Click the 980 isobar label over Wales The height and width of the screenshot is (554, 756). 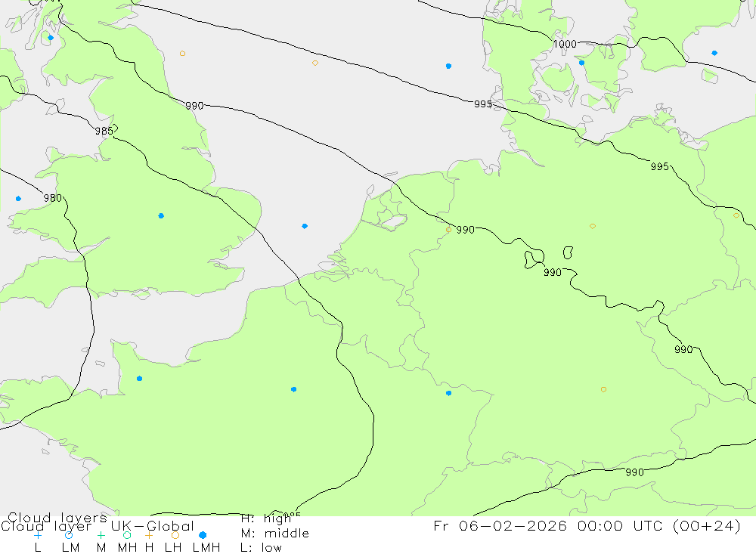(53, 198)
